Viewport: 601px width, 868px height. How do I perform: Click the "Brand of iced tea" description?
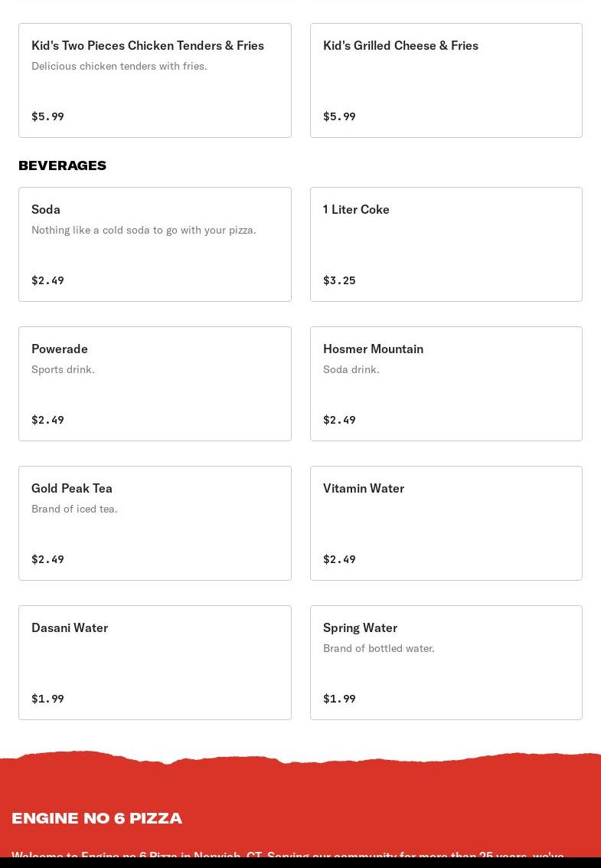coord(74,509)
